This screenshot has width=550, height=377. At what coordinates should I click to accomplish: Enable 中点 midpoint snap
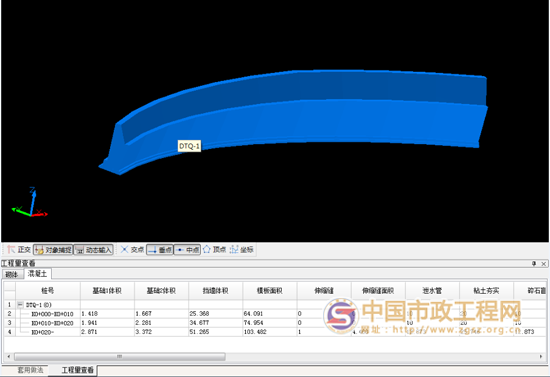tap(187, 250)
